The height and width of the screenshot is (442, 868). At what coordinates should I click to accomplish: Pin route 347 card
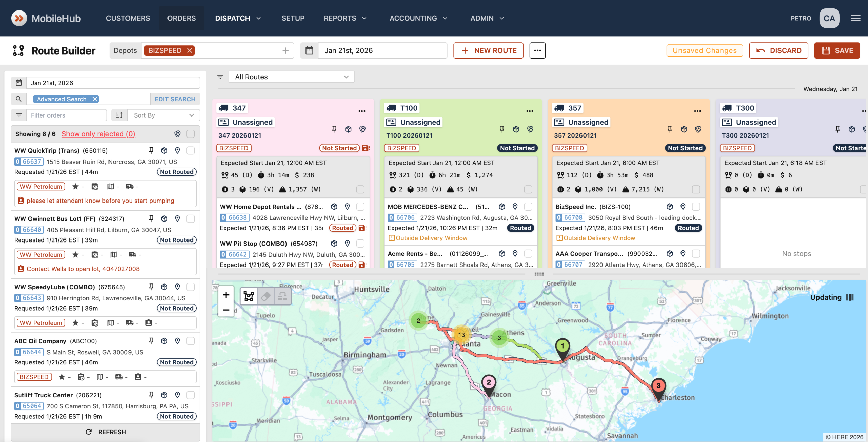point(334,129)
